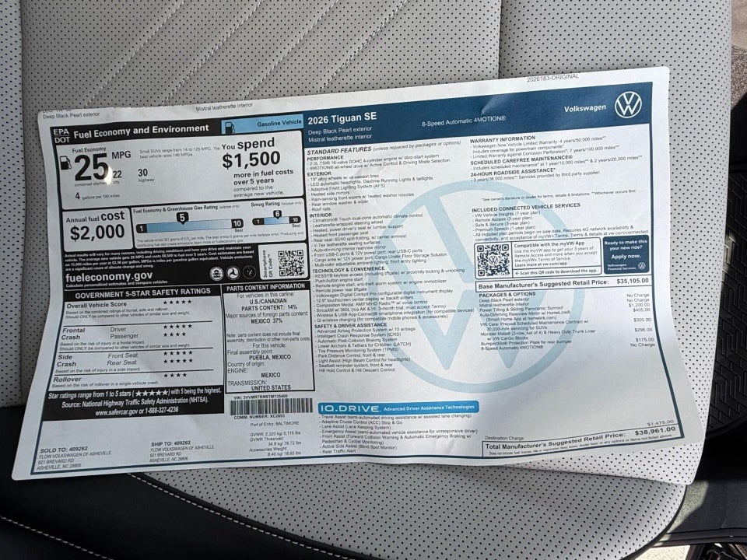
Task: Click the Frontal Crash Driver star rating
Action: [x=177, y=326]
